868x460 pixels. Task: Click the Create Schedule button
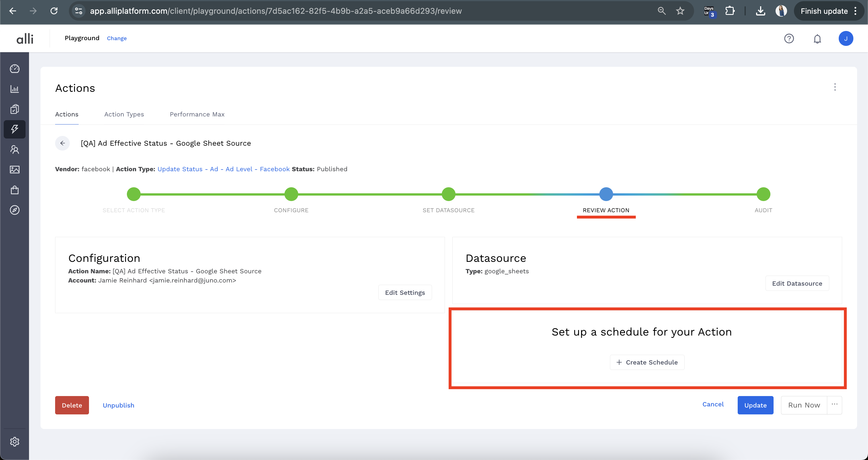(x=647, y=362)
